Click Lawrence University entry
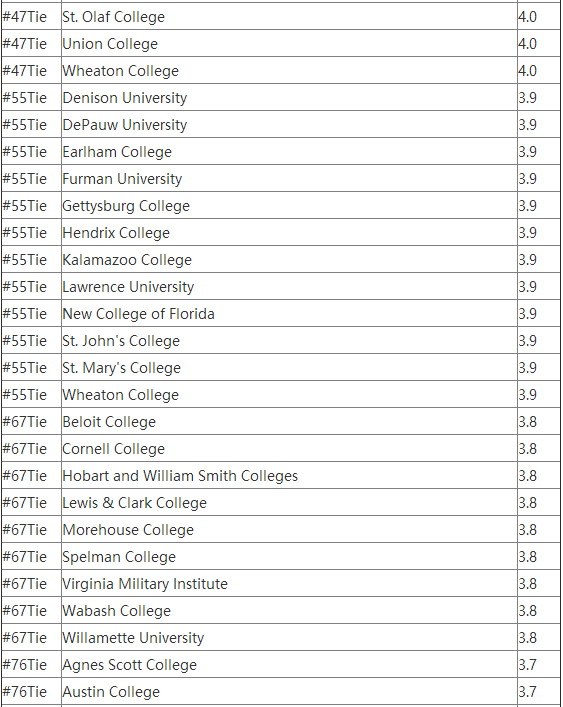 pos(289,287)
